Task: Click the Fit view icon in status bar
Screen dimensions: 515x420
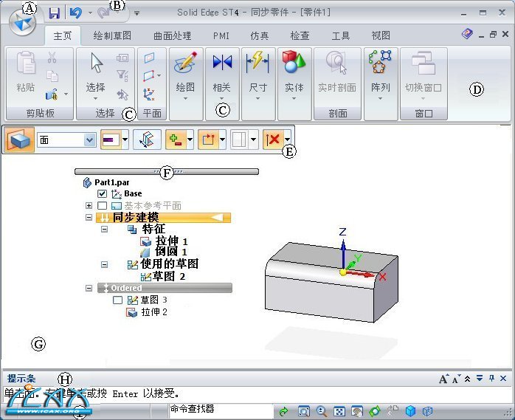Action: [x=340, y=411]
